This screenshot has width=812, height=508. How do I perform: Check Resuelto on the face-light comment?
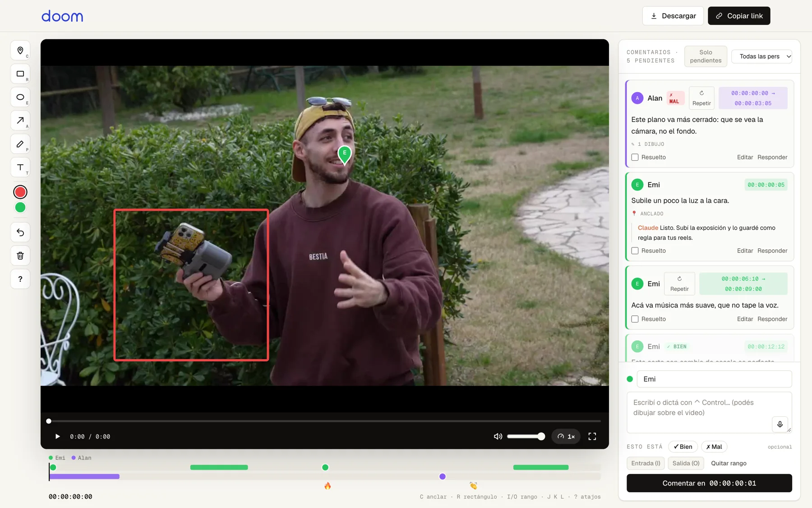(x=635, y=251)
